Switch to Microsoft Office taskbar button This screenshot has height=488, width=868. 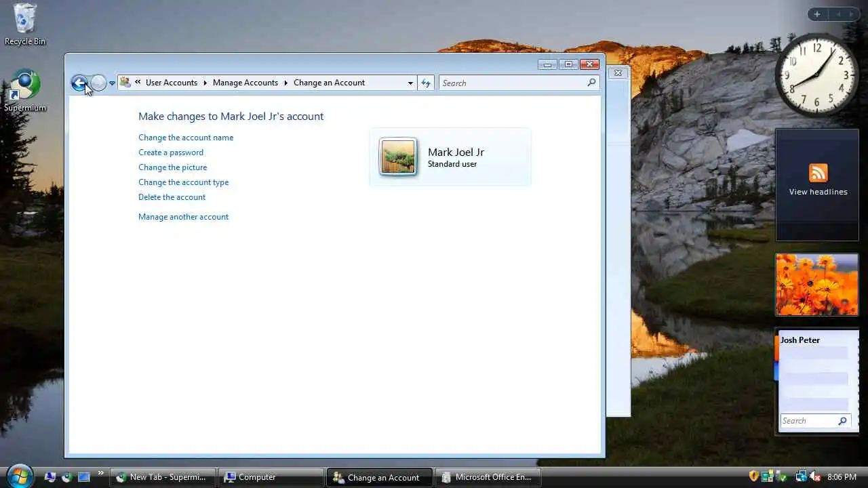(x=488, y=477)
